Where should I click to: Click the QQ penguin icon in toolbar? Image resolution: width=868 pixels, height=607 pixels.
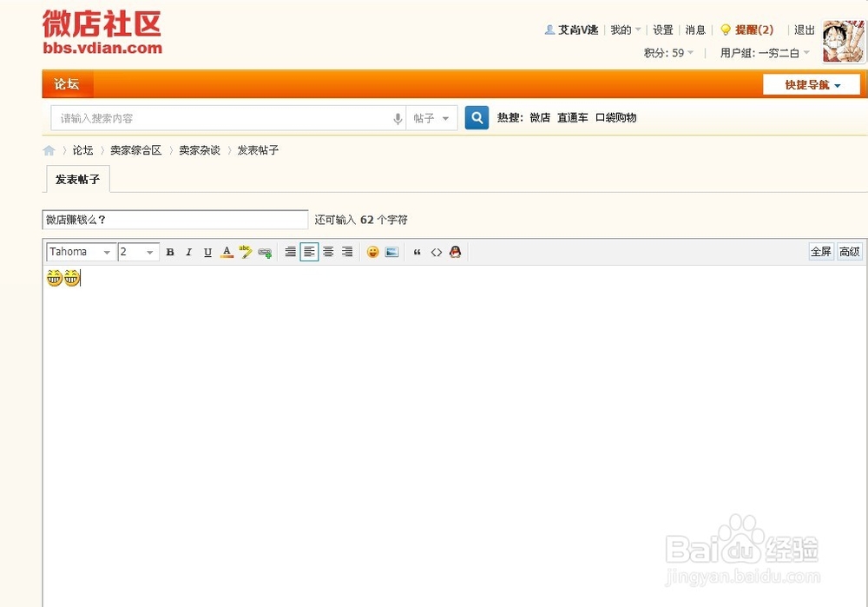point(455,252)
